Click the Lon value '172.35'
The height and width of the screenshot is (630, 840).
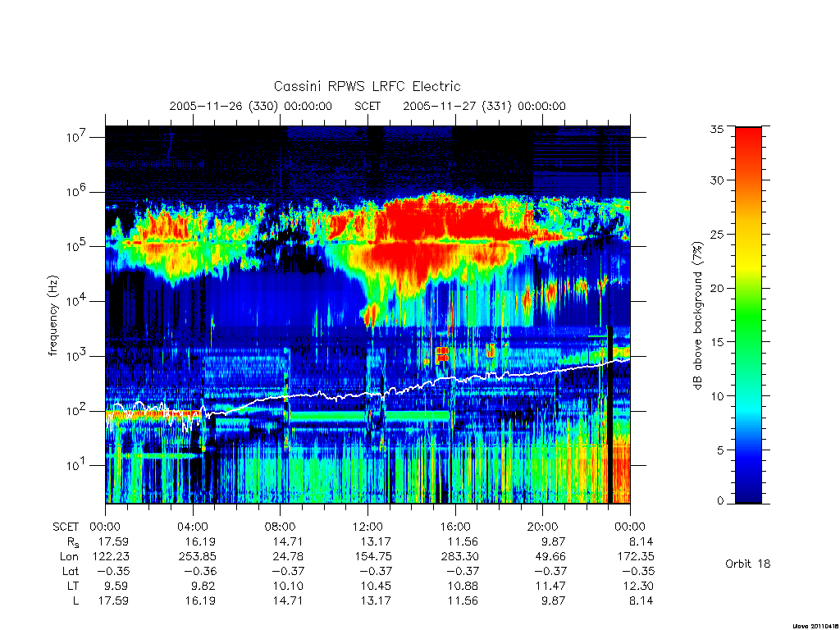635,557
